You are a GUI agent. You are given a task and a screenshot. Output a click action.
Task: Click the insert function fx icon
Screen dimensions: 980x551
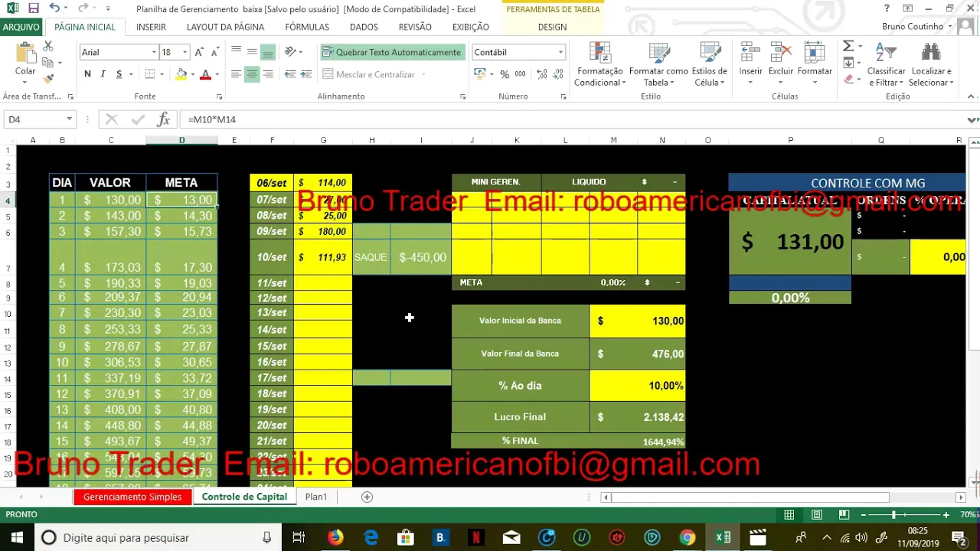click(x=163, y=119)
